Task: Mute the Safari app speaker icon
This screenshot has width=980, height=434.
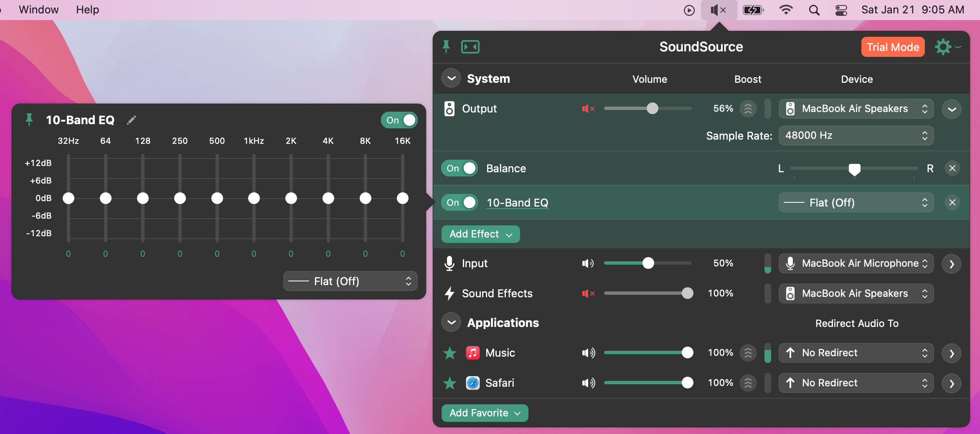Action: (x=589, y=383)
